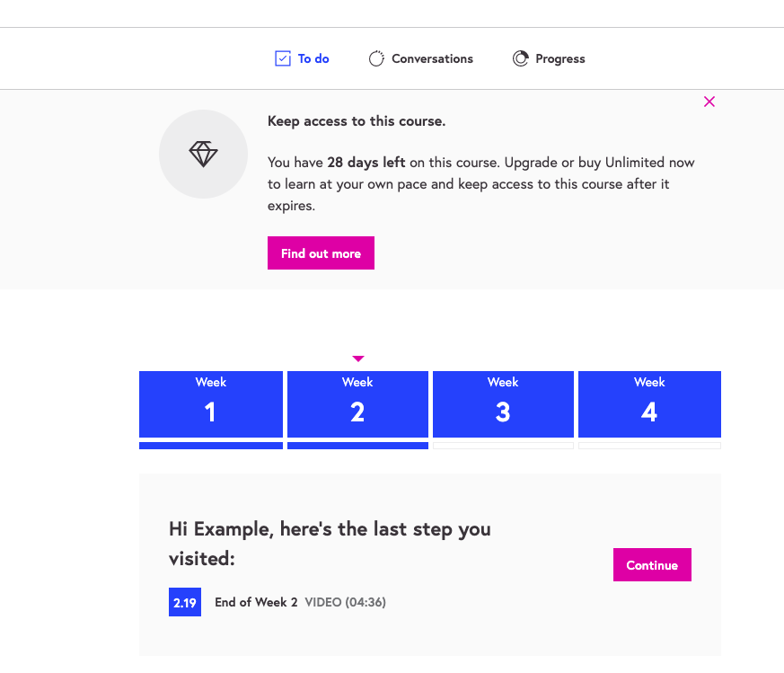
Task: Click the Week 3 empty progress bar
Action: click(503, 446)
